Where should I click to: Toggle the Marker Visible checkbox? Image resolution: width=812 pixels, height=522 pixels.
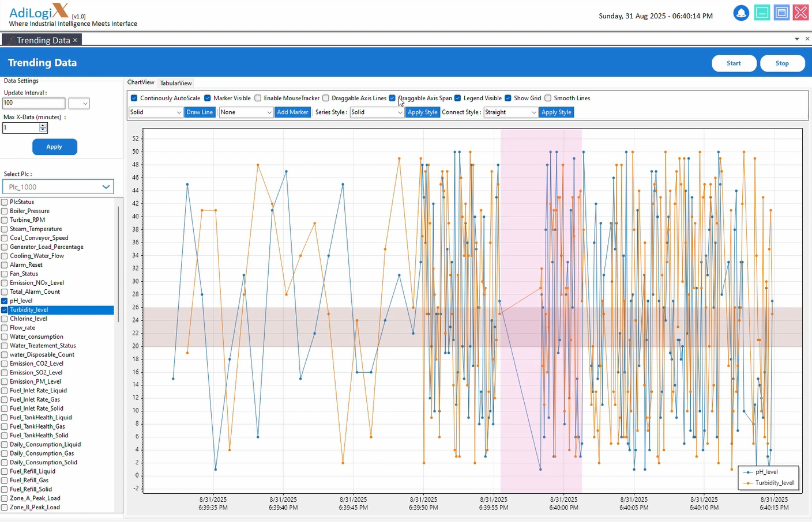click(208, 98)
